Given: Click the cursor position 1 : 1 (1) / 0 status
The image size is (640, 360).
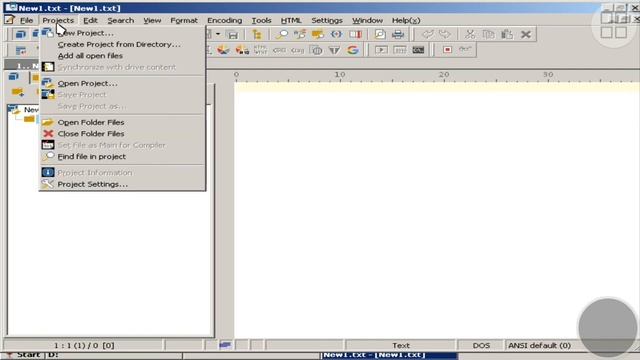Looking at the screenshot, I should click(x=84, y=345).
